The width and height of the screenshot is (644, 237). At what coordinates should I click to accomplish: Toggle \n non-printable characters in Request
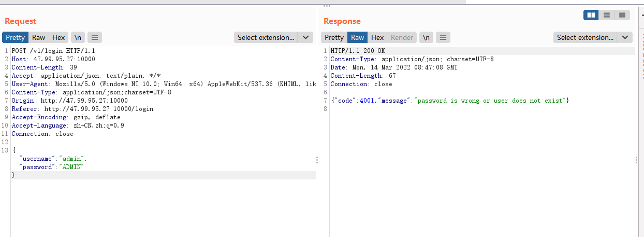(x=78, y=37)
